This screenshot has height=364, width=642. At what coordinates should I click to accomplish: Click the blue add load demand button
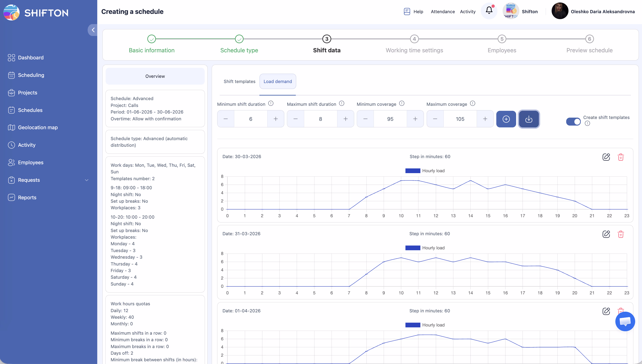click(x=506, y=119)
